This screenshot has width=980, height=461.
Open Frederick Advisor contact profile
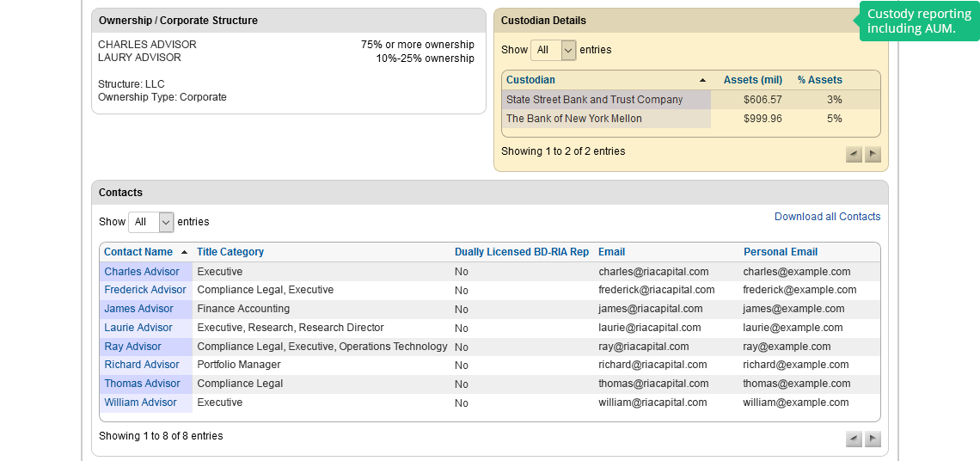(145, 290)
